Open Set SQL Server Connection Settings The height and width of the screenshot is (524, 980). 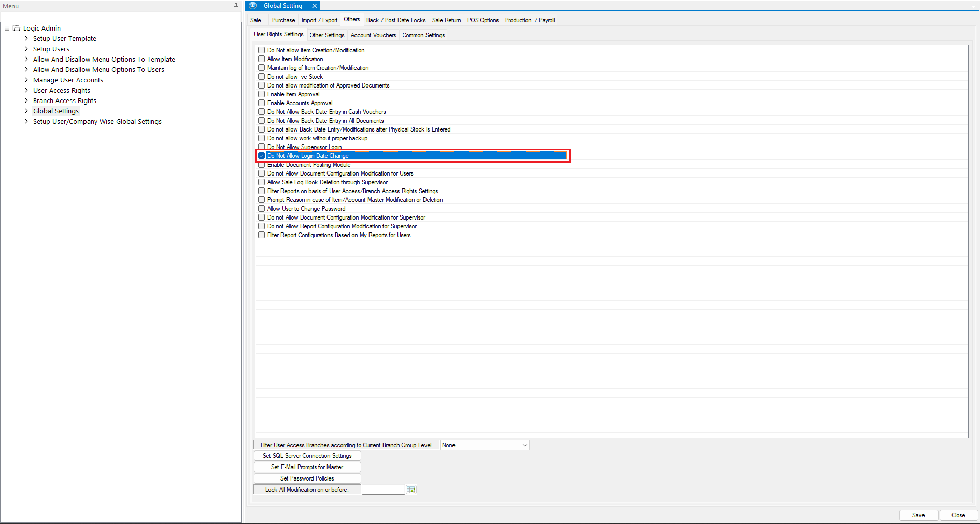307,456
